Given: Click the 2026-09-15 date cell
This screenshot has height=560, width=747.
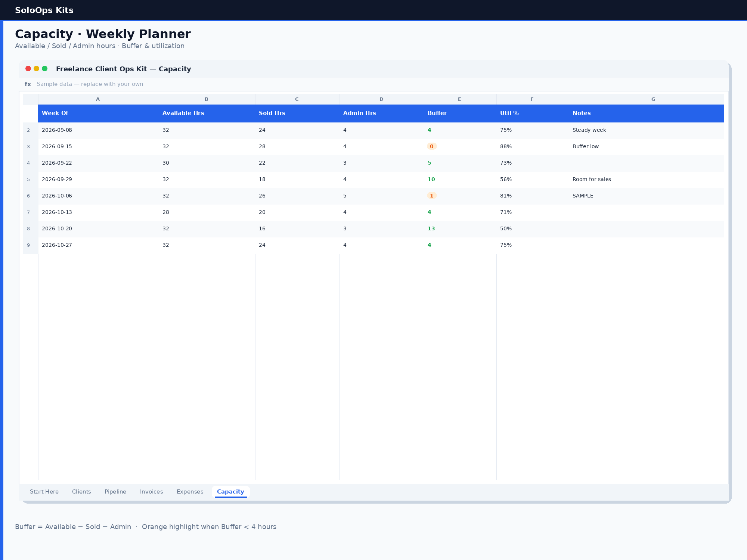Looking at the screenshot, I should coord(98,147).
